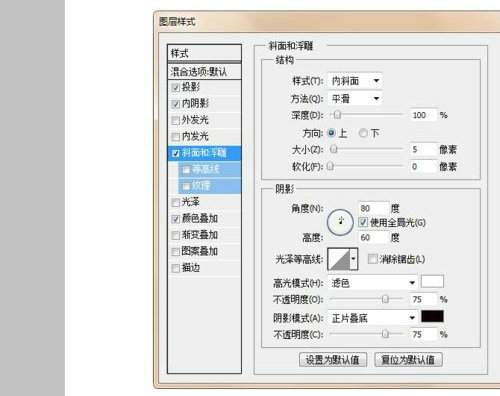
Task: Click the 样式 header in left list
Action: (x=204, y=53)
